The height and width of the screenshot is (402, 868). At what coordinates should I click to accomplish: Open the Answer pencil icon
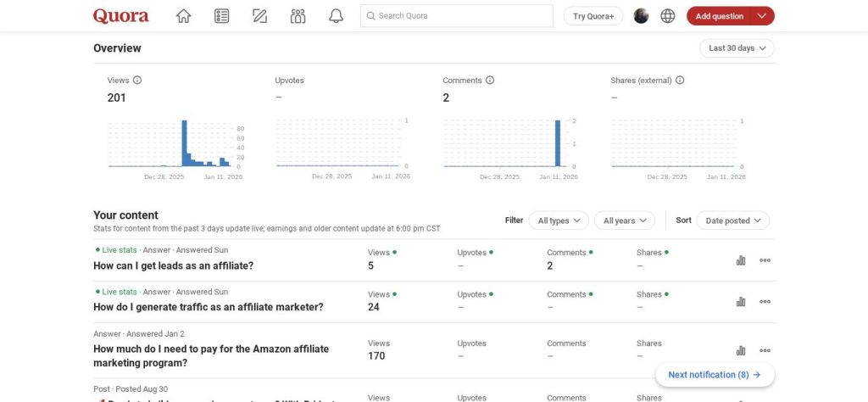(259, 16)
